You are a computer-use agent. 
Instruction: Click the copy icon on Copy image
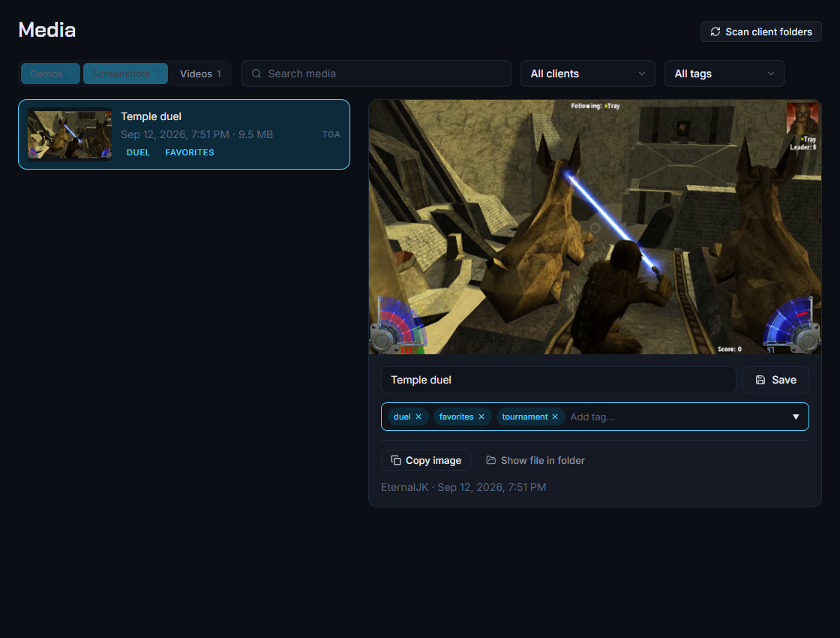tap(396, 460)
